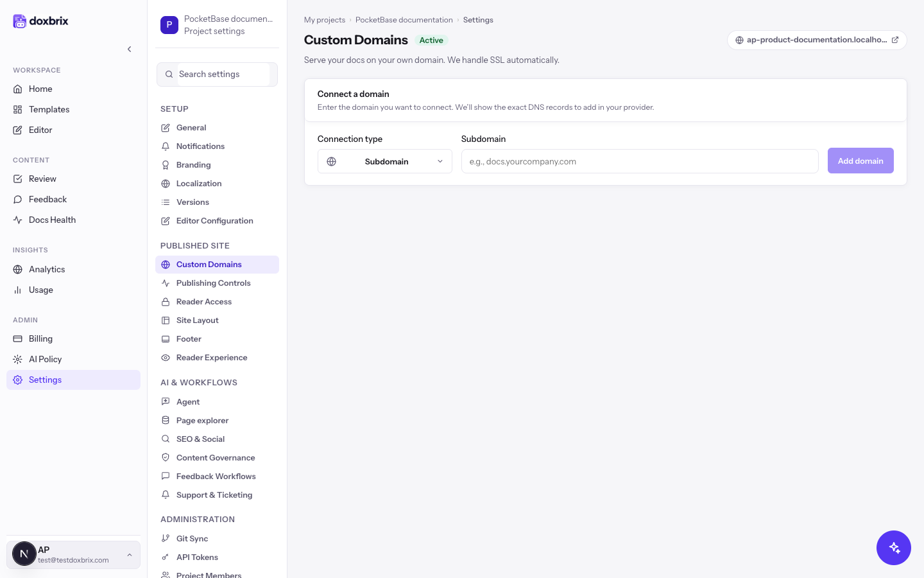The image size is (924, 578).
Task: Open the Connection type Subdomain dropdown
Action: (x=385, y=161)
